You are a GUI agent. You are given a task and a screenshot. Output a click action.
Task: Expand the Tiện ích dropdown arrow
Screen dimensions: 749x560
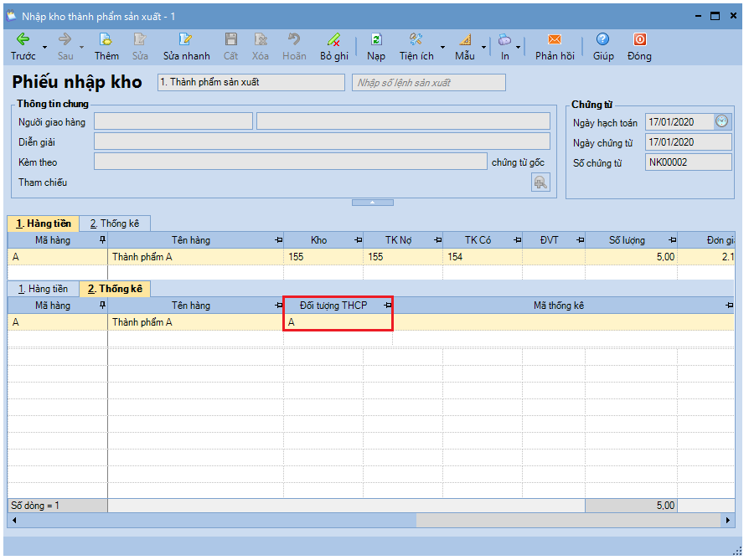[442, 47]
